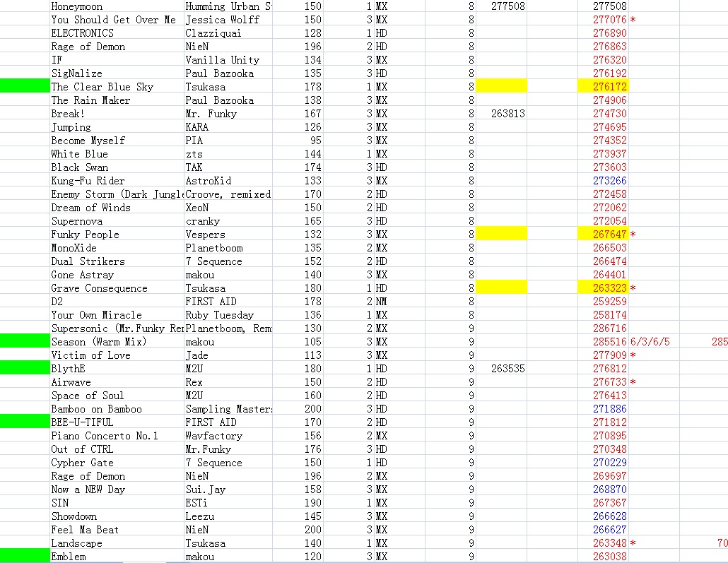Click the BlythE song cell
Screen dimensions: 728x563
pyautogui.click(x=117, y=369)
